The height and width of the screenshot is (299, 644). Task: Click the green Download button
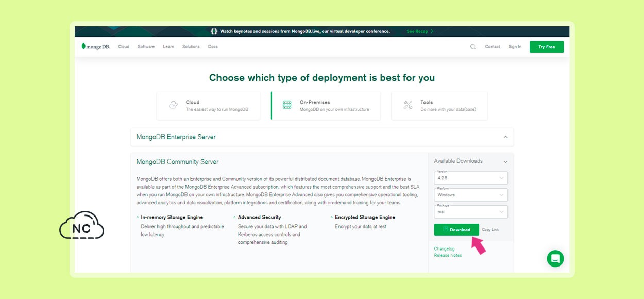(456, 230)
